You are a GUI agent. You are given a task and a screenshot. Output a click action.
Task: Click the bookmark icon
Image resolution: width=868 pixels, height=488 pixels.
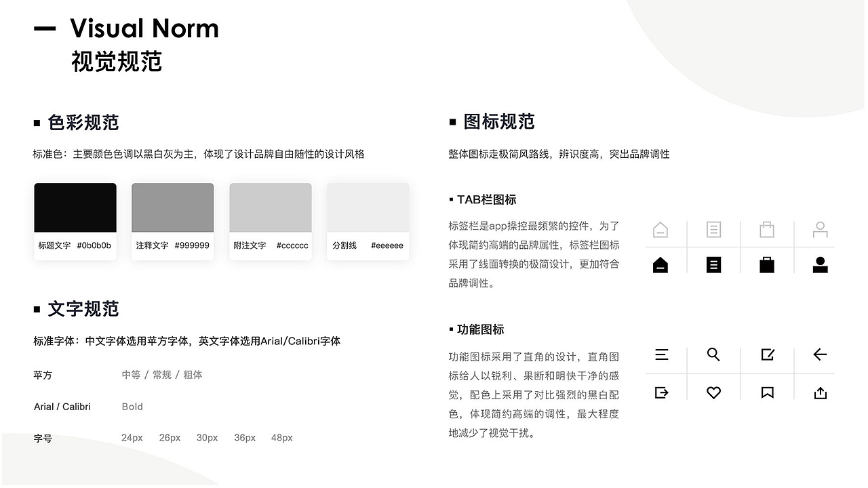tap(768, 392)
